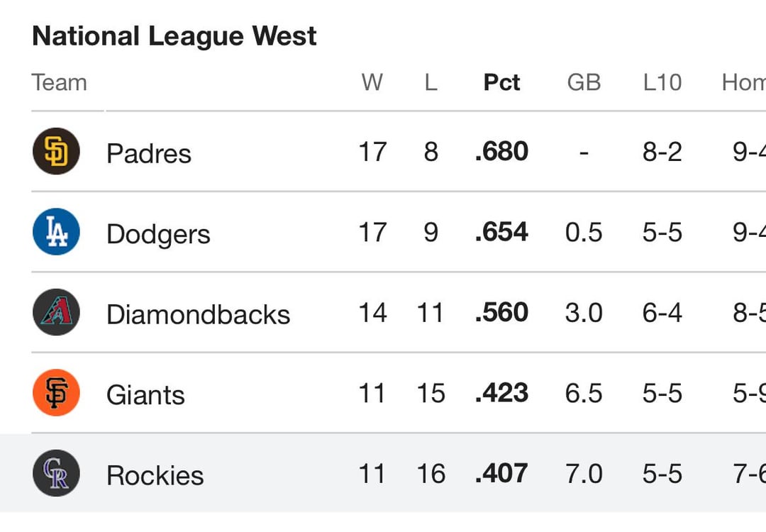This screenshot has height=532, width=766.
Task: Open the Diamondbacks team link
Action: point(199,314)
